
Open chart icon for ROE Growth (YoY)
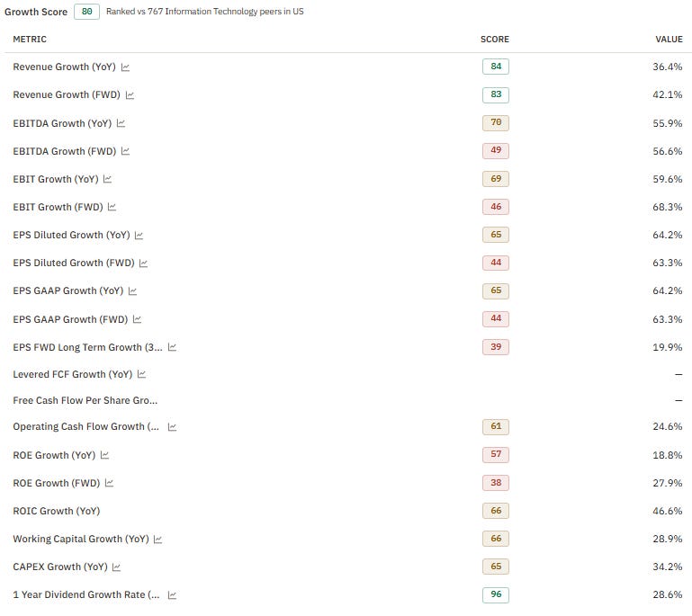point(104,455)
